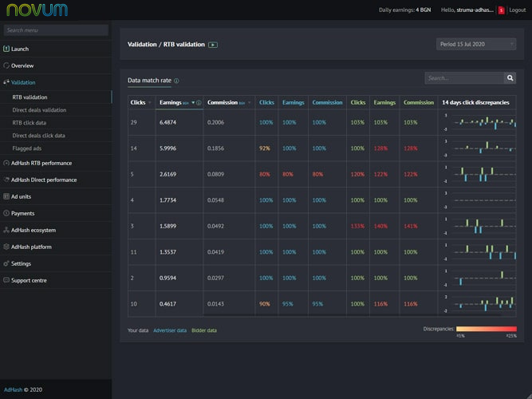The width and height of the screenshot is (532, 399).
Task: Toggle sort arrow on Commission column
Action: 250,103
